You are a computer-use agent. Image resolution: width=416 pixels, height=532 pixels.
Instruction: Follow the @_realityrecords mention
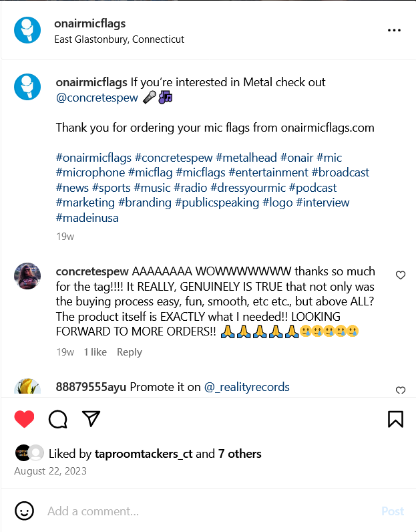pyautogui.click(x=247, y=387)
